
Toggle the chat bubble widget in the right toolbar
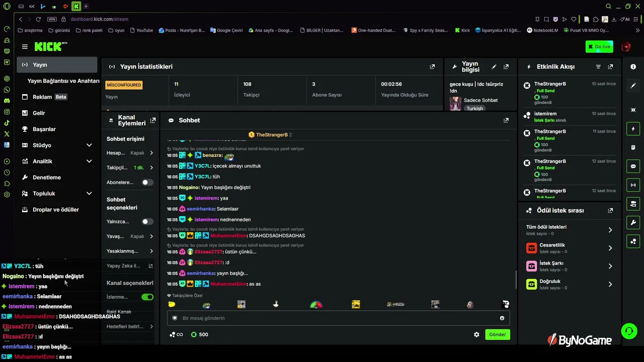(x=633, y=166)
